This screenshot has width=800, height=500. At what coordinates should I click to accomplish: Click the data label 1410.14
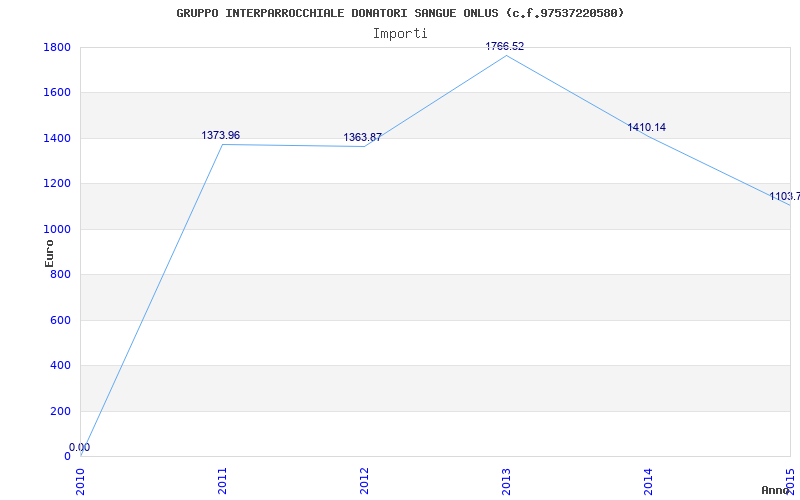(646, 128)
